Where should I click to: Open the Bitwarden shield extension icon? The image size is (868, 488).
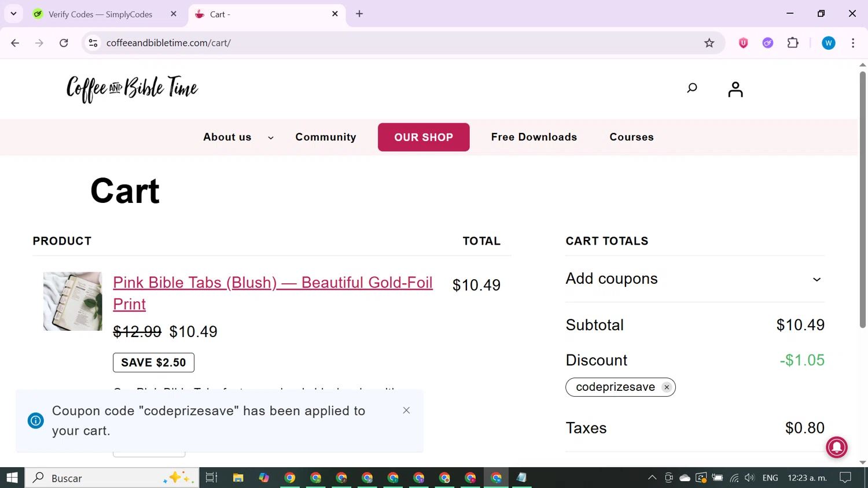coord(744,43)
